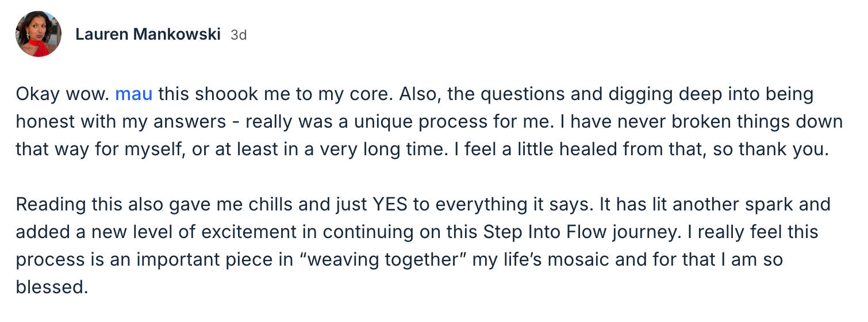
Task: Open Lauren Mankowski's profile picture
Action: pos(39,34)
